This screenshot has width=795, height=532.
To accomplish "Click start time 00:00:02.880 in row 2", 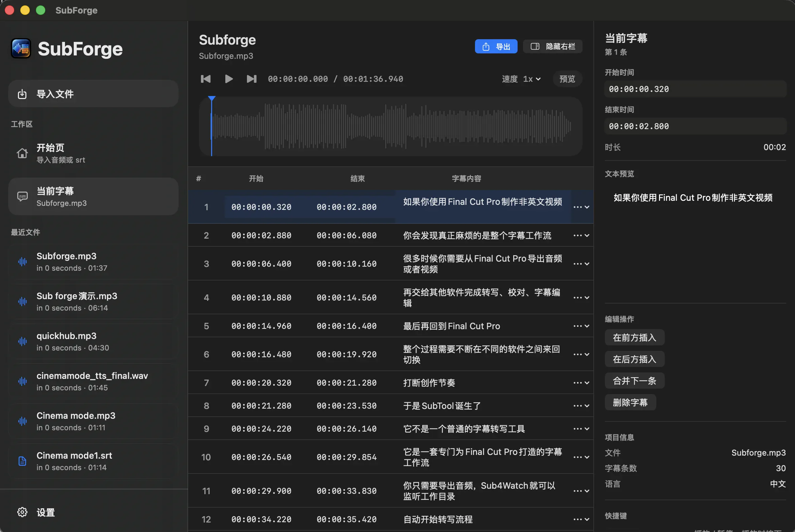I will coord(261,236).
